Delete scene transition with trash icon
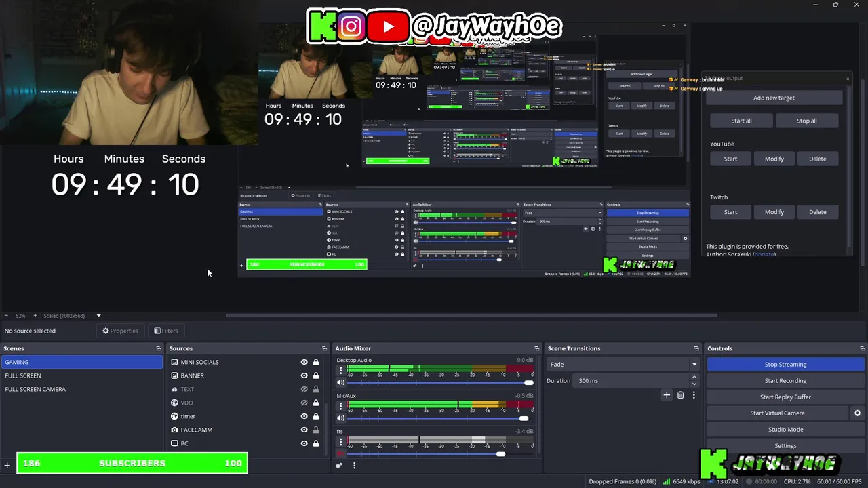 [680, 395]
